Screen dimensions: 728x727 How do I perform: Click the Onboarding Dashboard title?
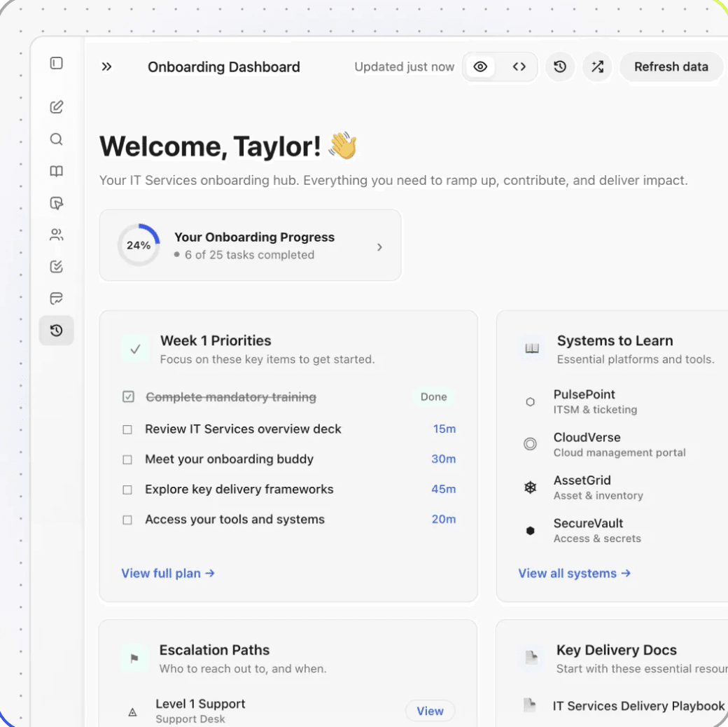[x=224, y=67]
